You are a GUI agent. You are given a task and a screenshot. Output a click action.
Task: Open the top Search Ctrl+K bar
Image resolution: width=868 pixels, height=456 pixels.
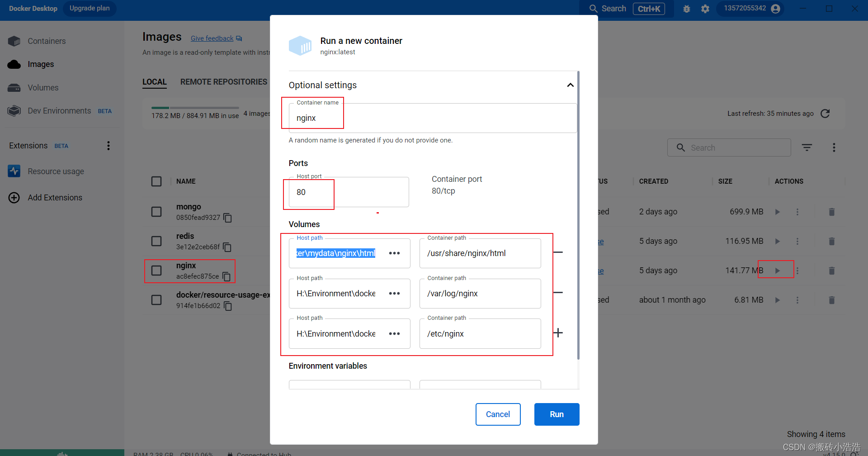(x=627, y=9)
